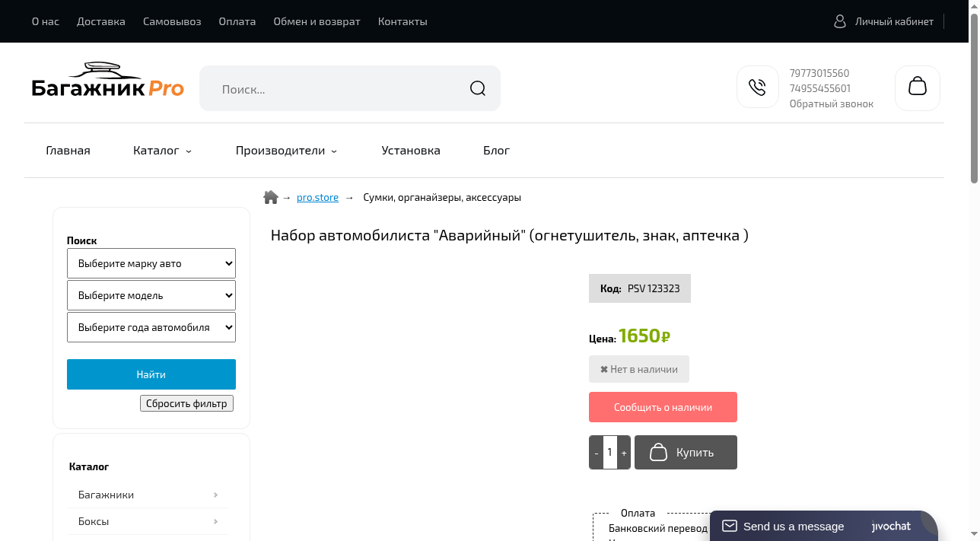Open Доставка page
980x541 pixels.
(x=101, y=21)
